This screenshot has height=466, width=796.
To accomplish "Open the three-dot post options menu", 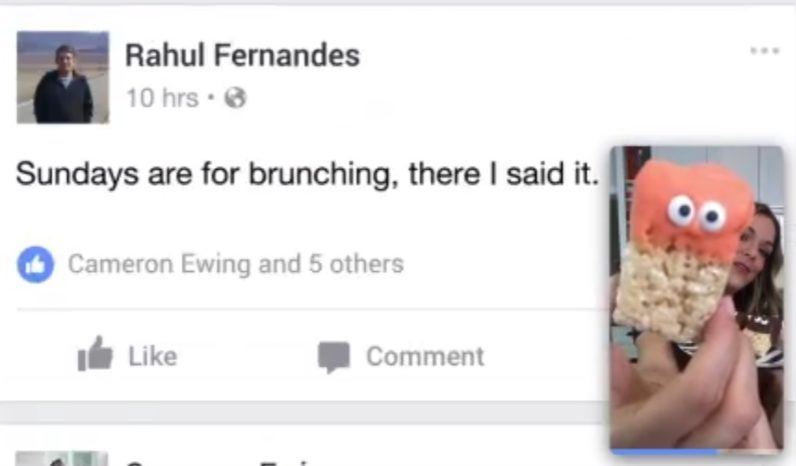I will coord(765,50).
